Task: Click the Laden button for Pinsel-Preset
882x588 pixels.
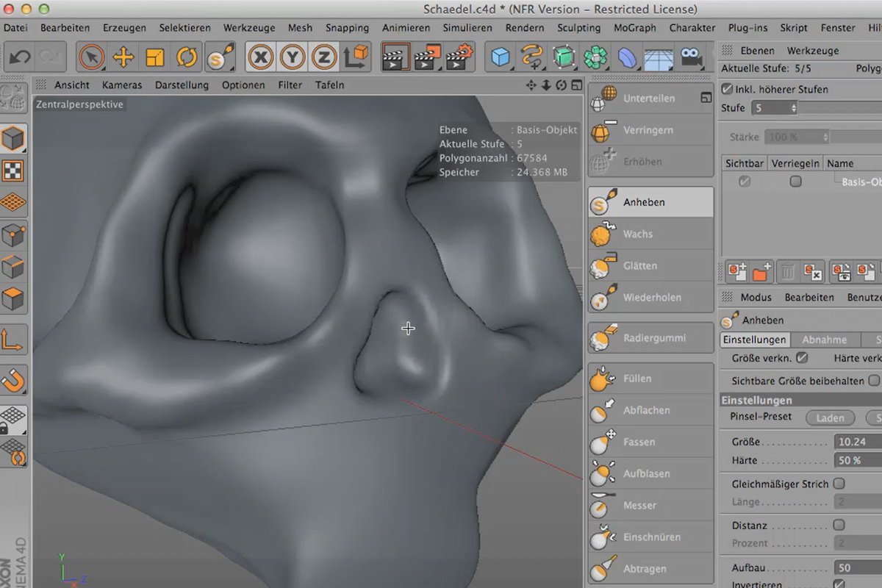Action: coord(830,417)
